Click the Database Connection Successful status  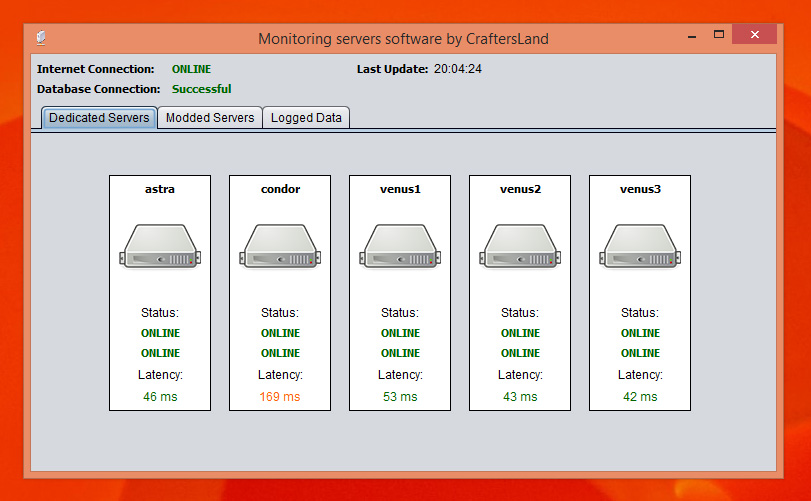[201, 89]
